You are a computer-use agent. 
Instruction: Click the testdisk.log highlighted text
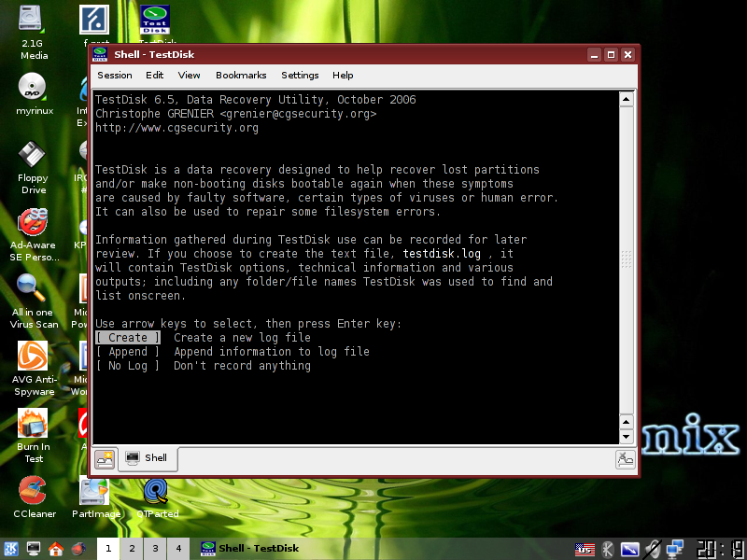pyautogui.click(x=442, y=254)
